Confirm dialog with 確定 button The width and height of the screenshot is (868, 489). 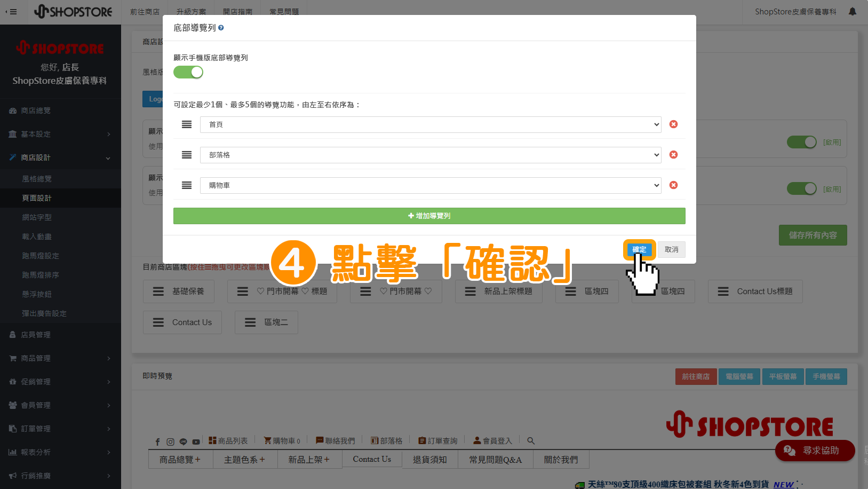click(x=639, y=249)
